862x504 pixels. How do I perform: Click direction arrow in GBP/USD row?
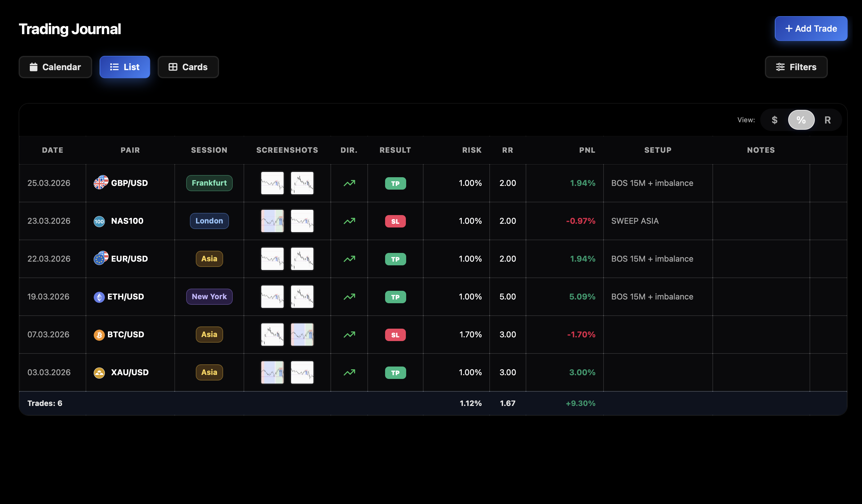pyautogui.click(x=349, y=183)
